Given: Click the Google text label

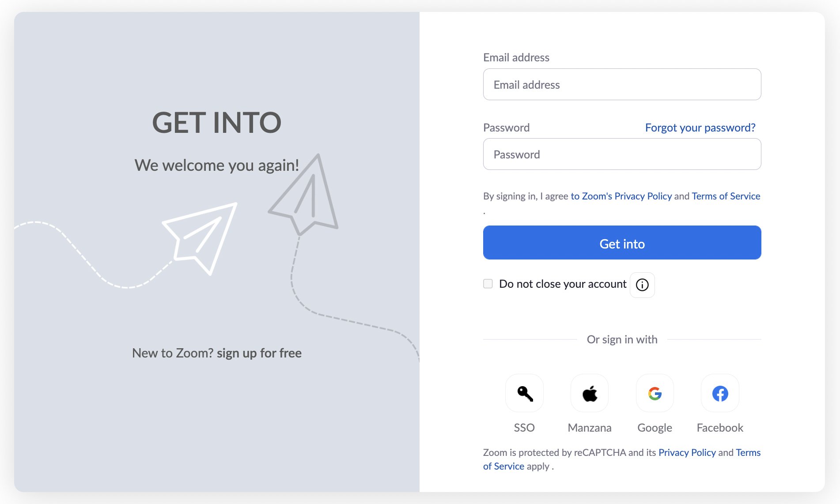Looking at the screenshot, I should (655, 428).
